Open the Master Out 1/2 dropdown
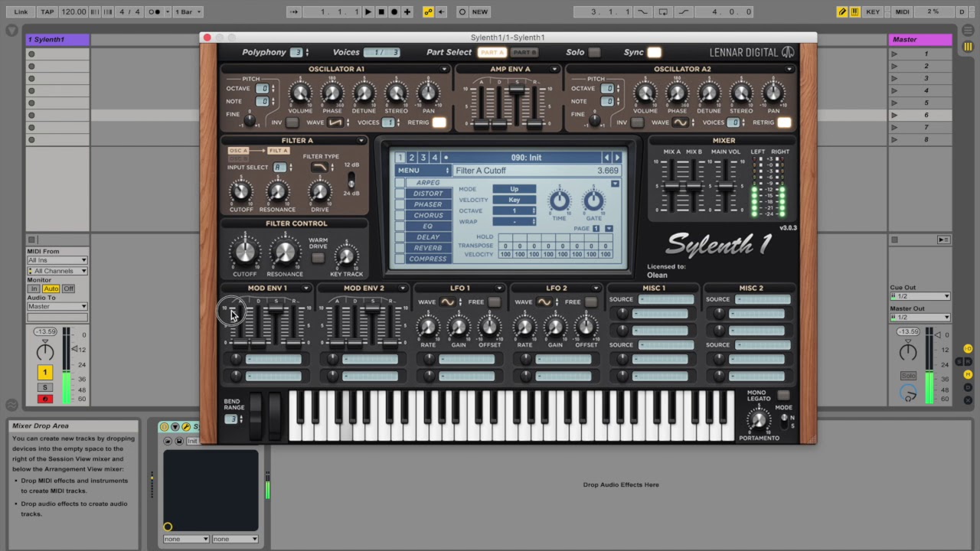The image size is (980, 551). click(920, 317)
